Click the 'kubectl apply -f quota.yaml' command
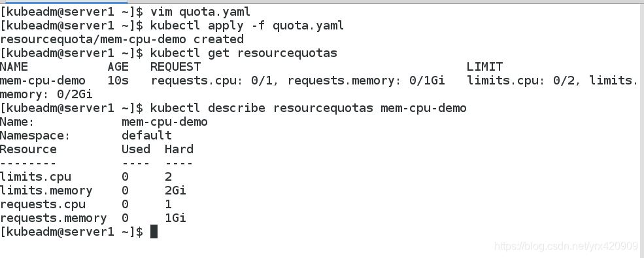The image size is (644, 258). pos(247,26)
